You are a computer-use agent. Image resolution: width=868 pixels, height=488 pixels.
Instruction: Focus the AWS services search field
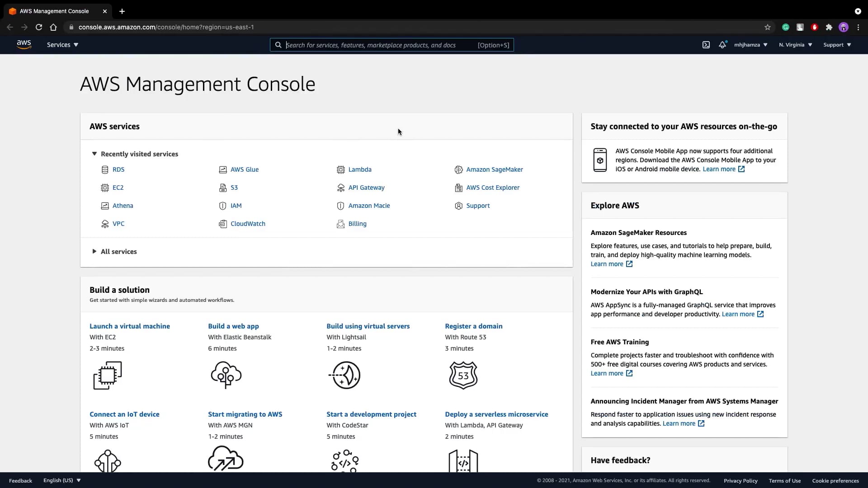pos(392,45)
